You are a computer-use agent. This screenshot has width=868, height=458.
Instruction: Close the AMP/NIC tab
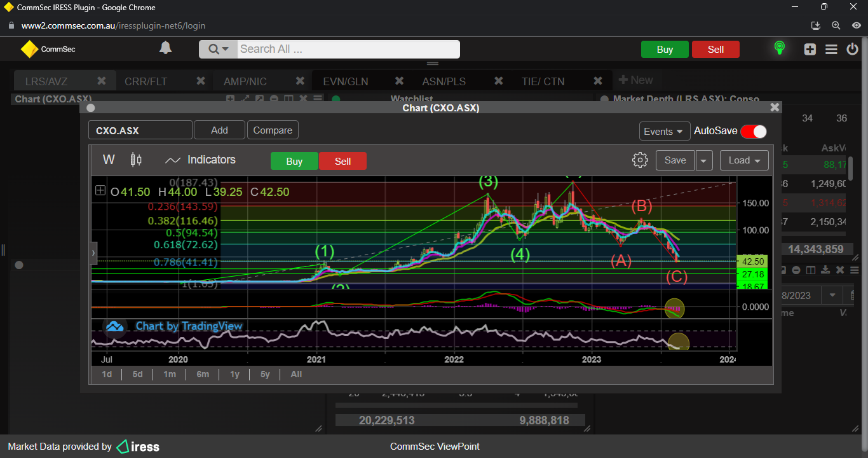(x=301, y=81)
